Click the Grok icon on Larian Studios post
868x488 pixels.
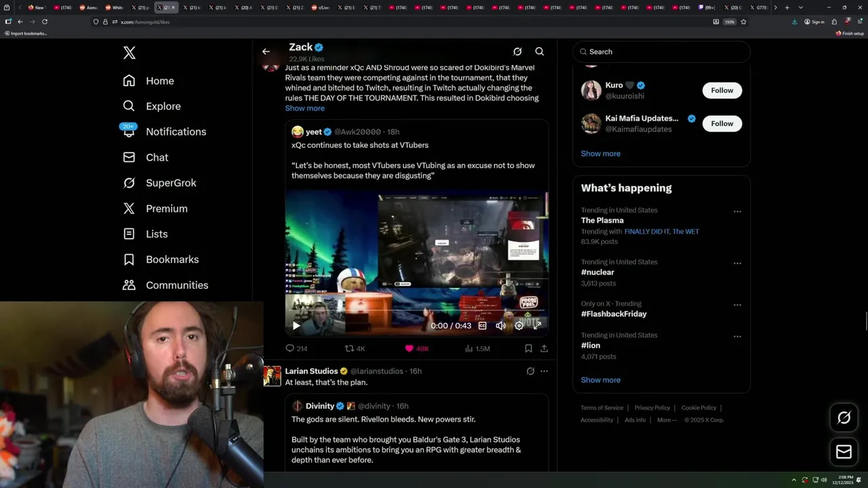click(530, 371)
